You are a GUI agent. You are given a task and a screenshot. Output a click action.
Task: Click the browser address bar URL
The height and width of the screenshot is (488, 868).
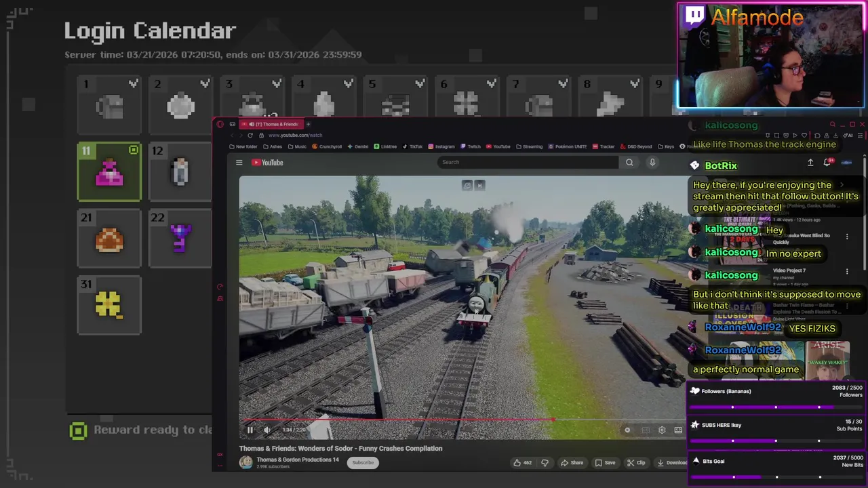pyautogui.click(x=295, y=135)
